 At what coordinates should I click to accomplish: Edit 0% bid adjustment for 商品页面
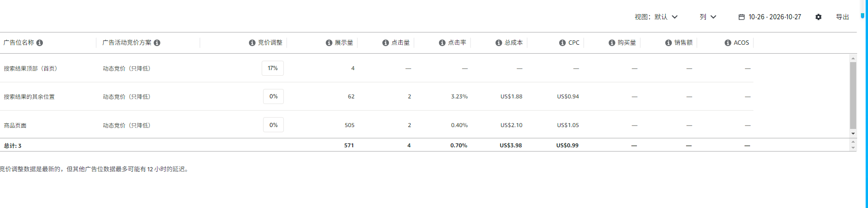[273, 125]
